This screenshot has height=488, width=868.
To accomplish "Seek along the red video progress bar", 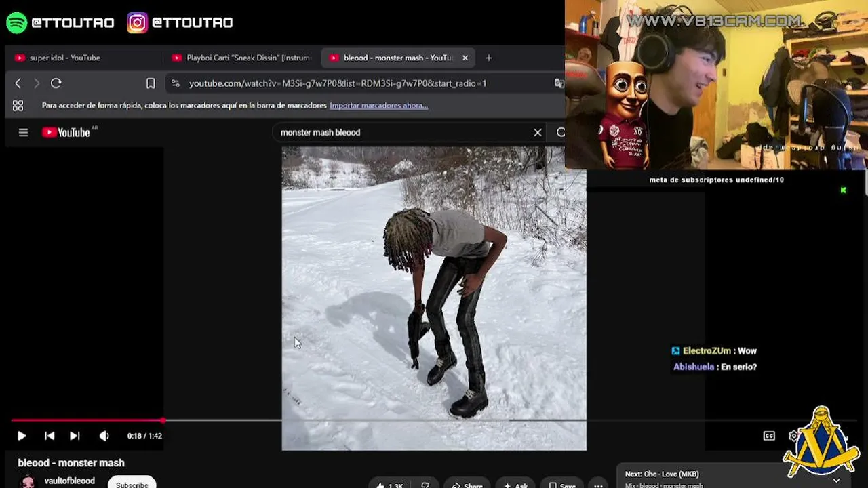I will (x=87, y=420).
